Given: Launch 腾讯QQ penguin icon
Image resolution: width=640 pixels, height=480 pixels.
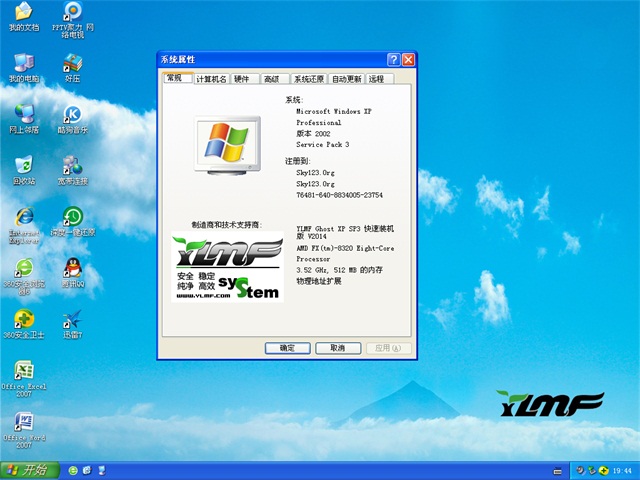Looking at the screenshot, I should pyautogui.click(x=72, y=268).
